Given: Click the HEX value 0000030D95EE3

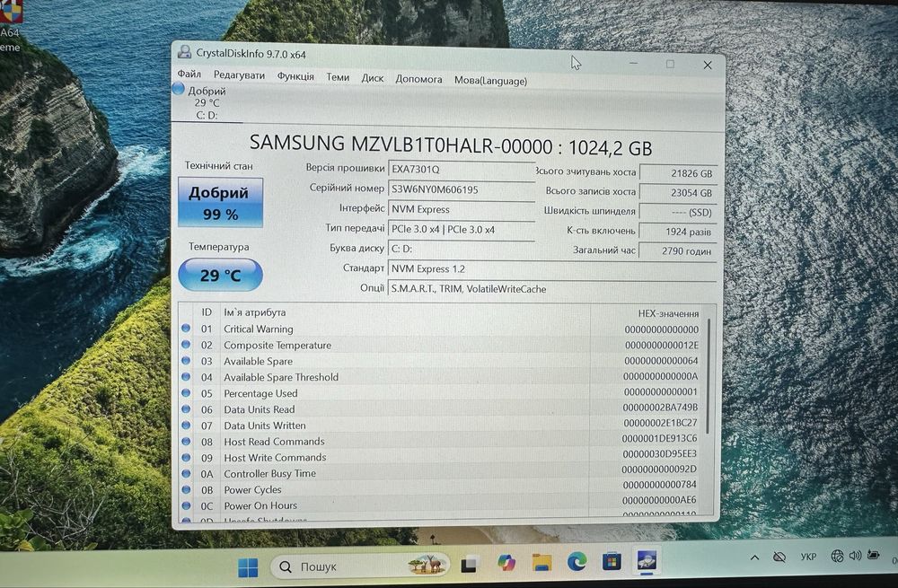Looking at the screenshot, I should point(660,453).
